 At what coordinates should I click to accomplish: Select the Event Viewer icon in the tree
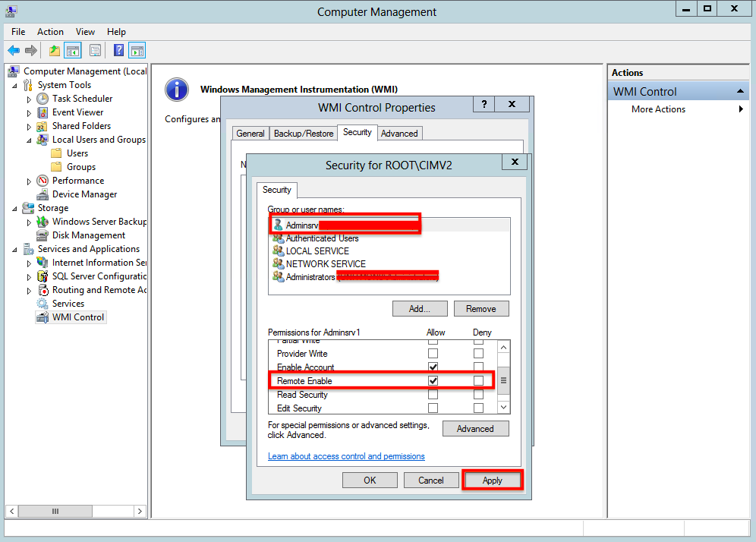coord(43,112)
